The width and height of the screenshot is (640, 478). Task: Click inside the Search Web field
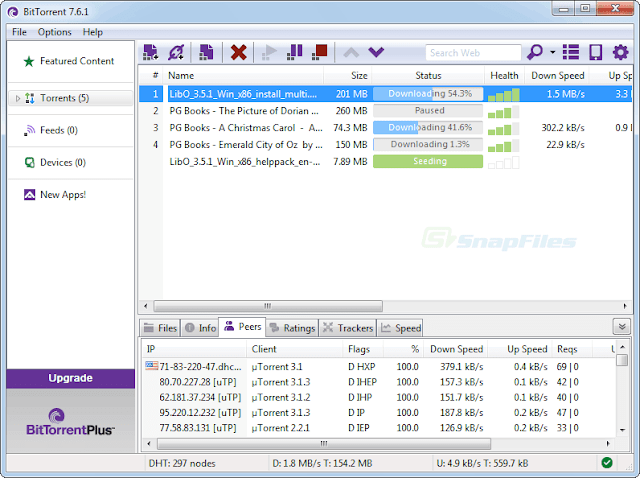pos(473,53)
